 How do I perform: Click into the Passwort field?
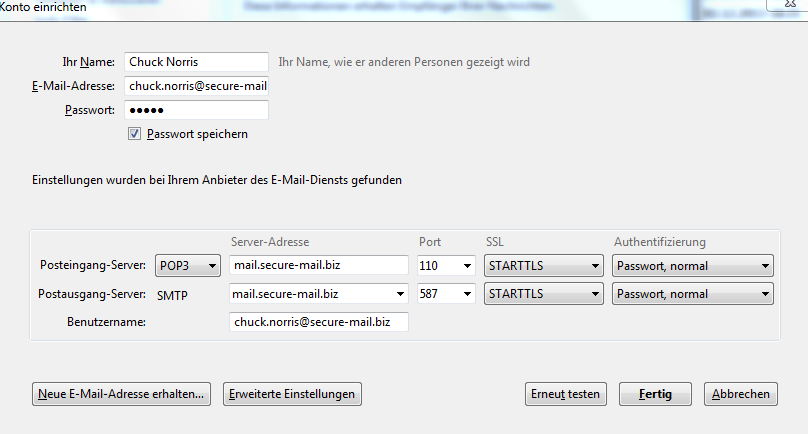197,110
